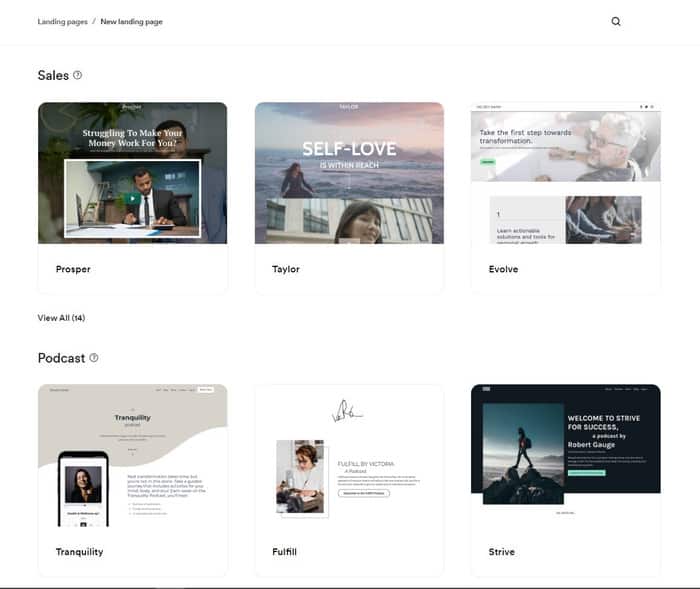This screenshot has width=700, height=589.
Task: Go back to Landing pages breadcrumb
Action: point(62,21)
